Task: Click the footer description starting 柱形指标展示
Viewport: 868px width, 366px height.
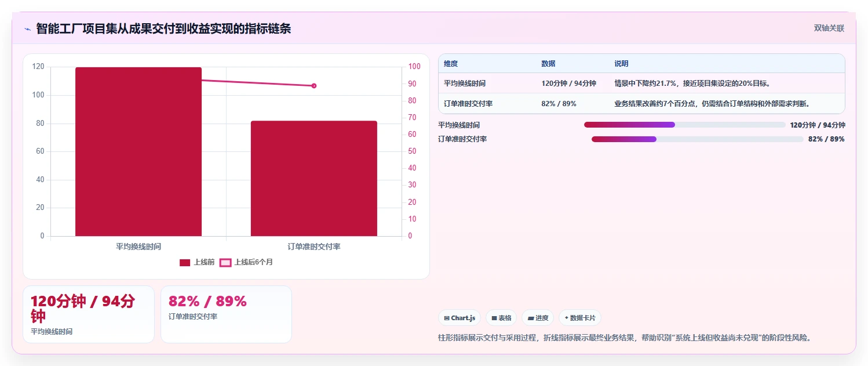Action: pos(624,338)
